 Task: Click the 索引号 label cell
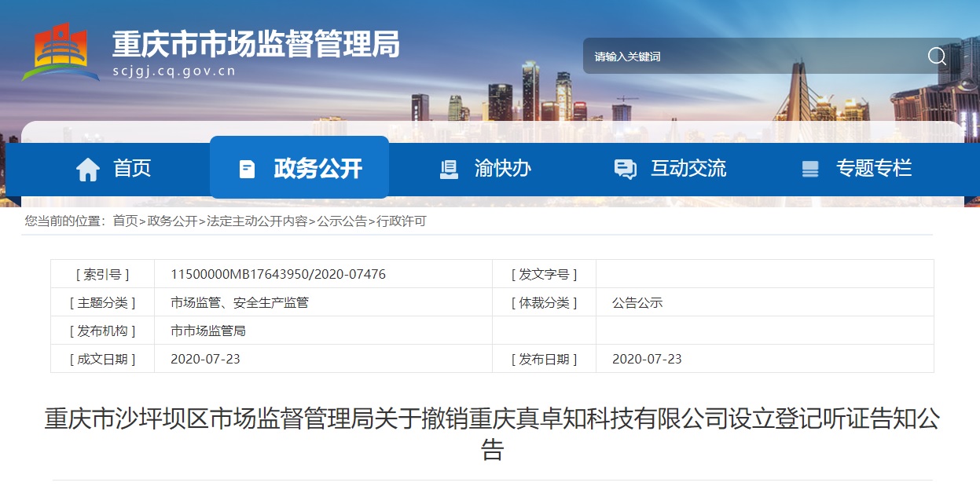pyautogui.click(x=103, y=274)
